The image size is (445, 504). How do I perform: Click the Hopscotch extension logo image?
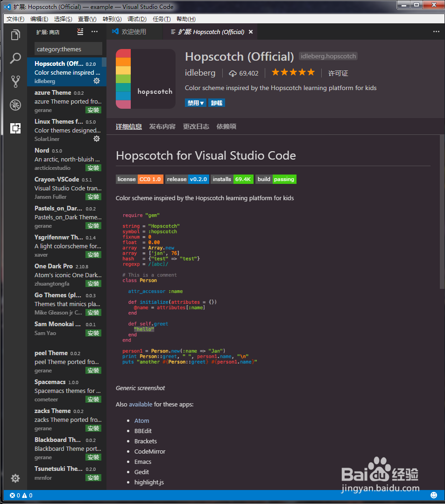146,79
